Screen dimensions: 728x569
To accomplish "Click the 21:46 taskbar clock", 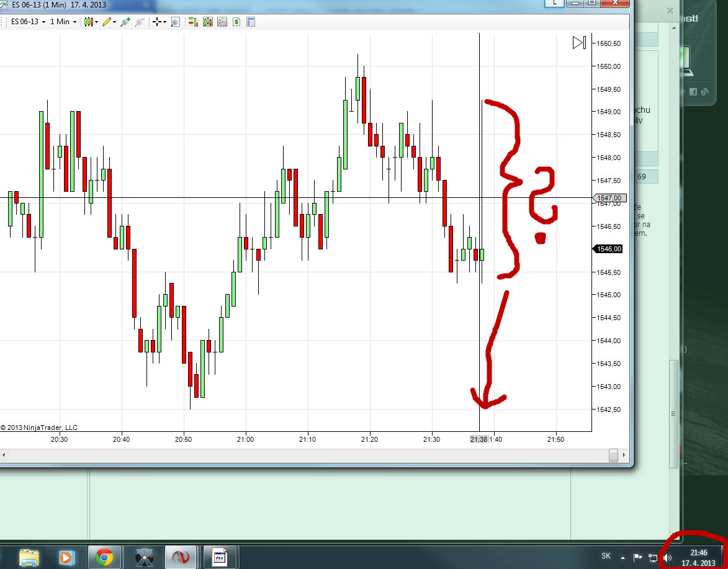I will (x=698, y=558).
